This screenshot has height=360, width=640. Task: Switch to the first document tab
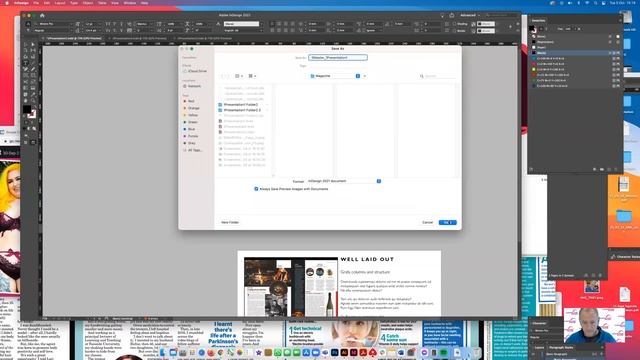coord(74,38)
